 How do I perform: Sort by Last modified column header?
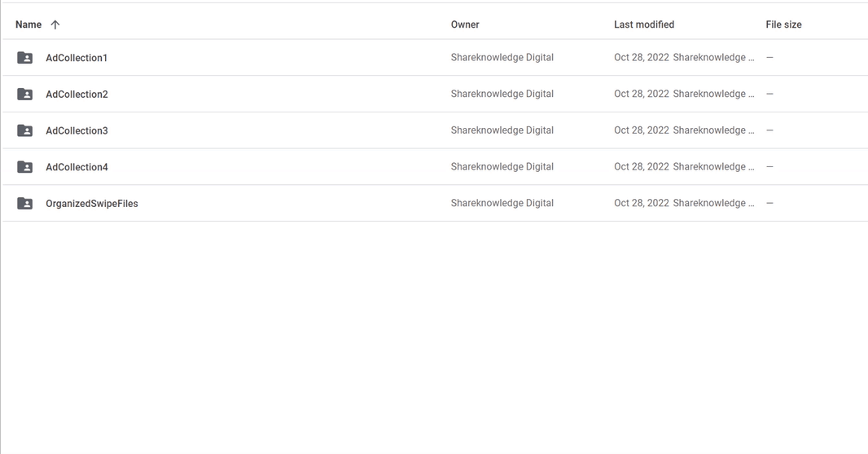point(644,24)
